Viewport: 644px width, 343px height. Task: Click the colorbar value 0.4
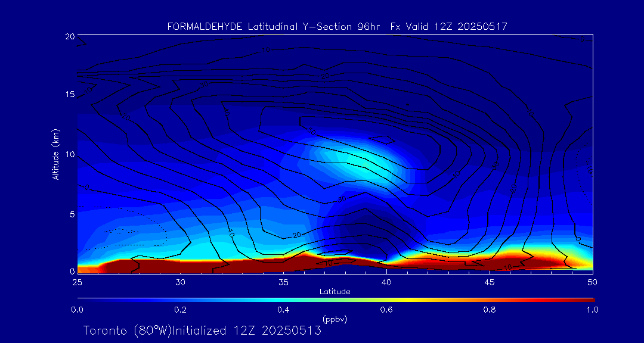[x=284, y=310]
